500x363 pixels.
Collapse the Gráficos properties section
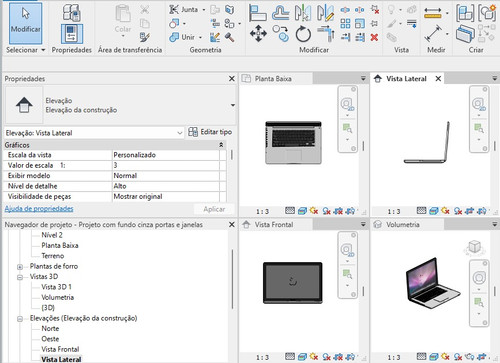coord(221,145)
